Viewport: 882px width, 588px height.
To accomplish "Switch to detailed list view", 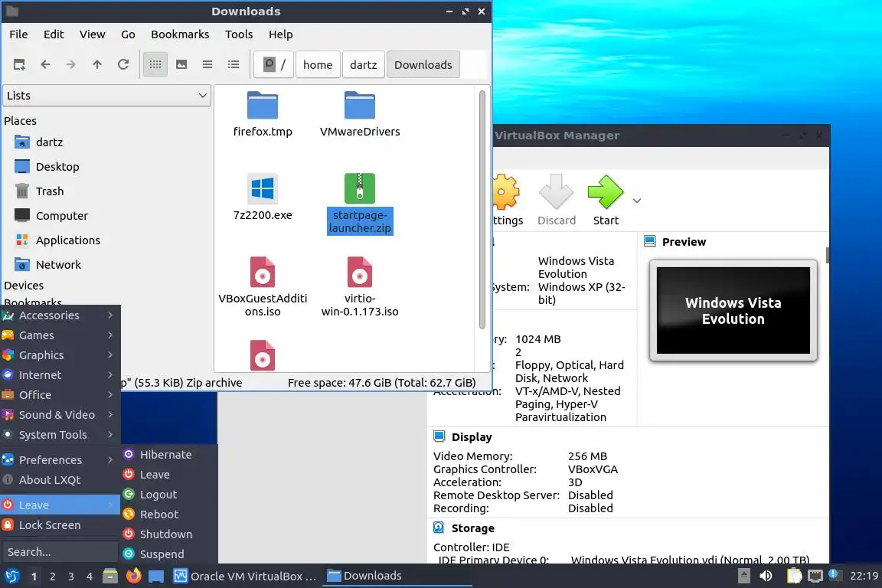I will tap(234, 65).
